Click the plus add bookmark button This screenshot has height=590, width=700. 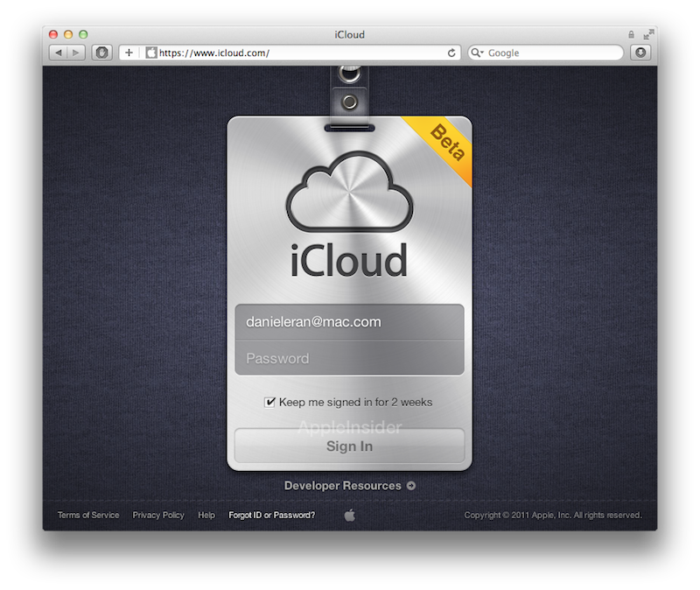(x=129, y=53)
